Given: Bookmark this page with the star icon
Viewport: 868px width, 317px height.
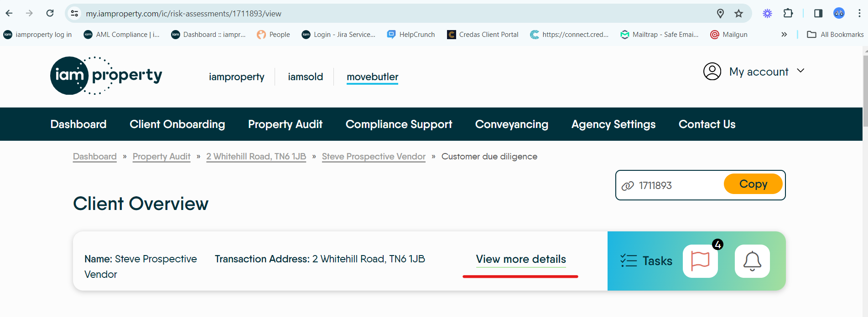Looking at the screenshot, I should click(738, 13).
